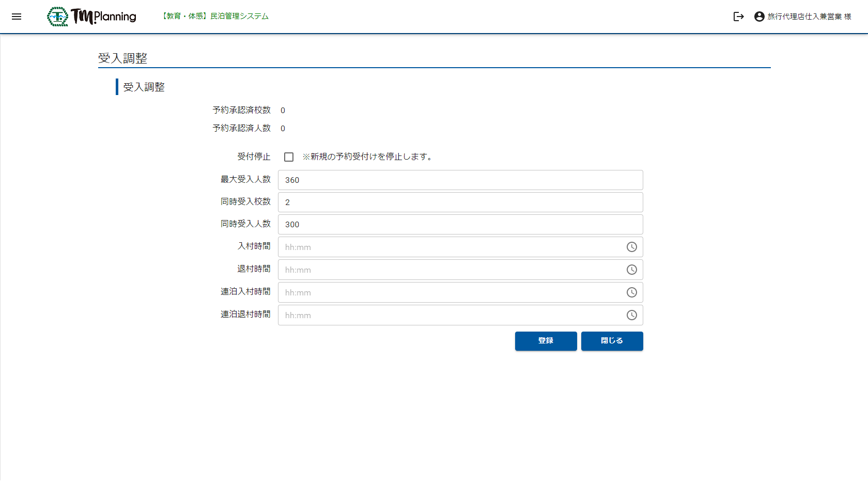Click the TM Planning logo

92,17
